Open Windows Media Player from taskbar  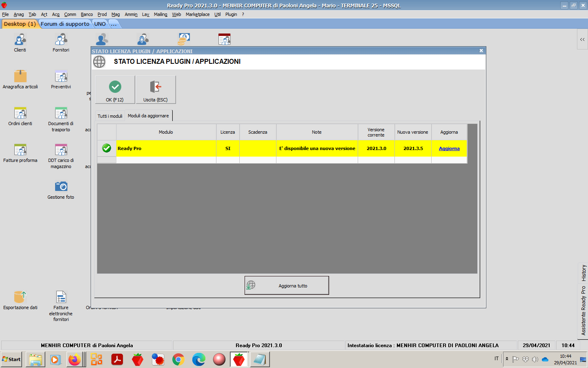coord(56,359)
